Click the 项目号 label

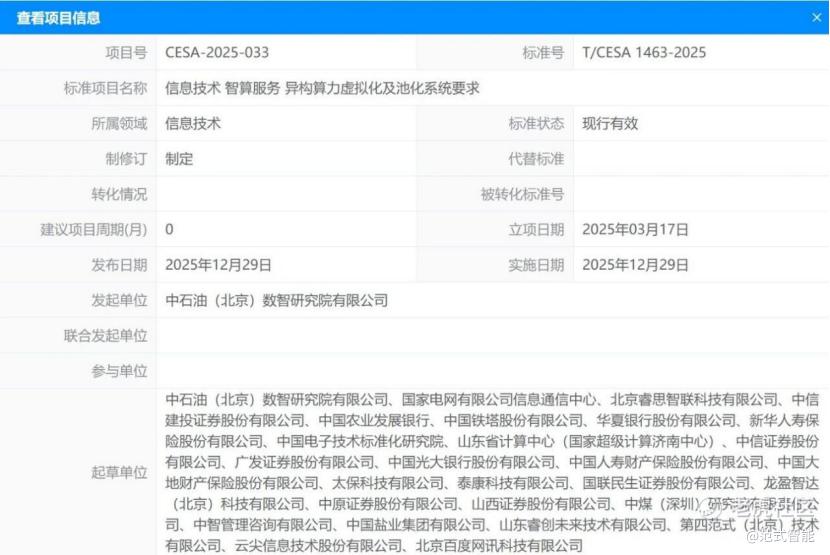tap(126, 52)
